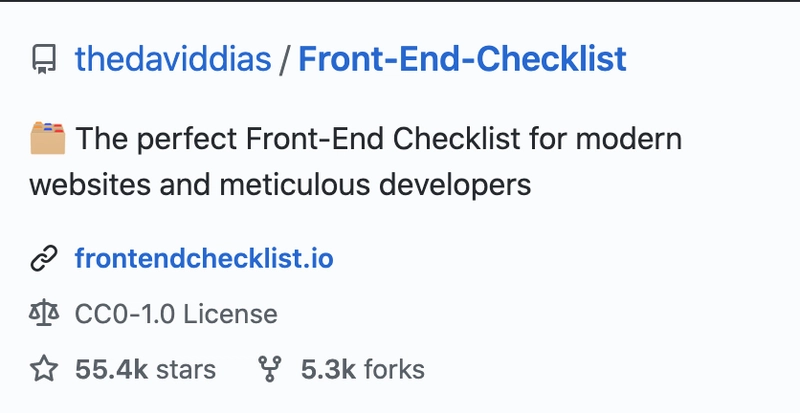Click the word 'License' in the license row
The image size is (800, 413).
pyautogui.click(x=230, y=314)
